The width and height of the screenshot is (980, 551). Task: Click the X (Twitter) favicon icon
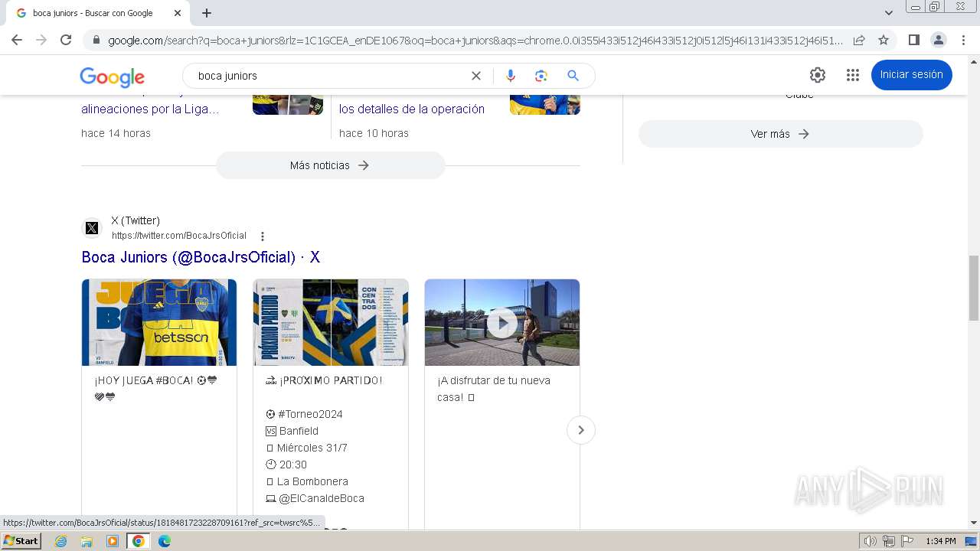[x=92, y=228]
